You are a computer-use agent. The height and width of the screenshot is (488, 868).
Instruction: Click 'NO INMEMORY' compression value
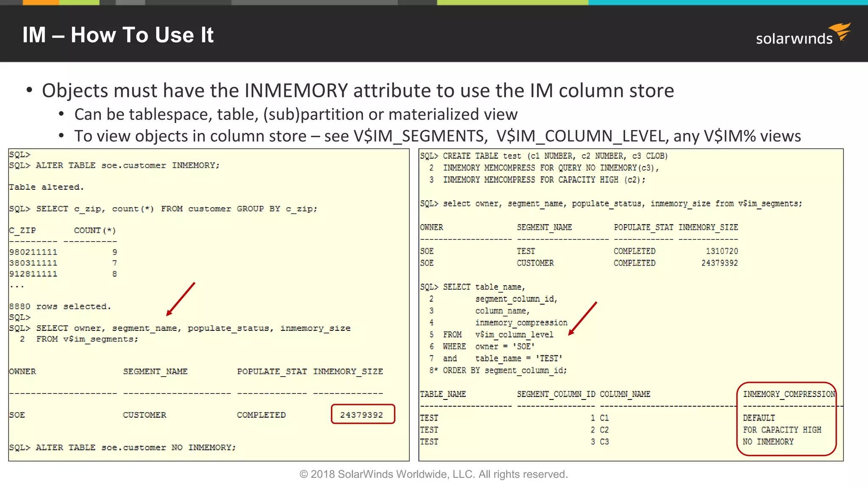click(x=768, y=441)
